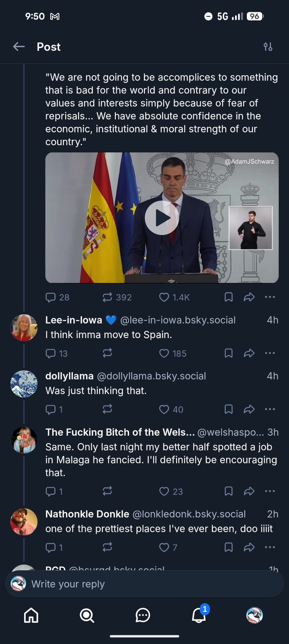Open thread display settings icon
This screenshot has width=289, height=644.
(268, 47)
